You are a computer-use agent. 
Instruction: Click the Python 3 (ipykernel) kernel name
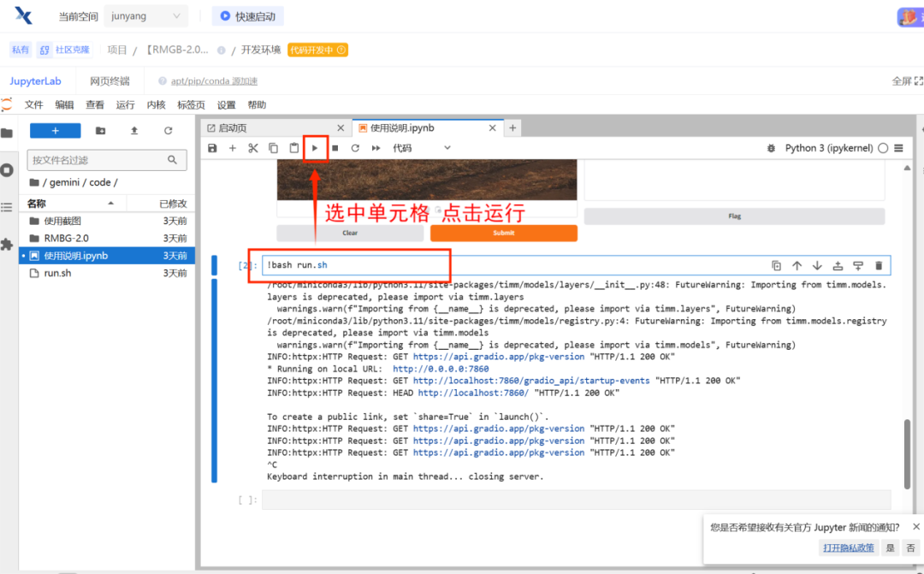click(828, 148)
